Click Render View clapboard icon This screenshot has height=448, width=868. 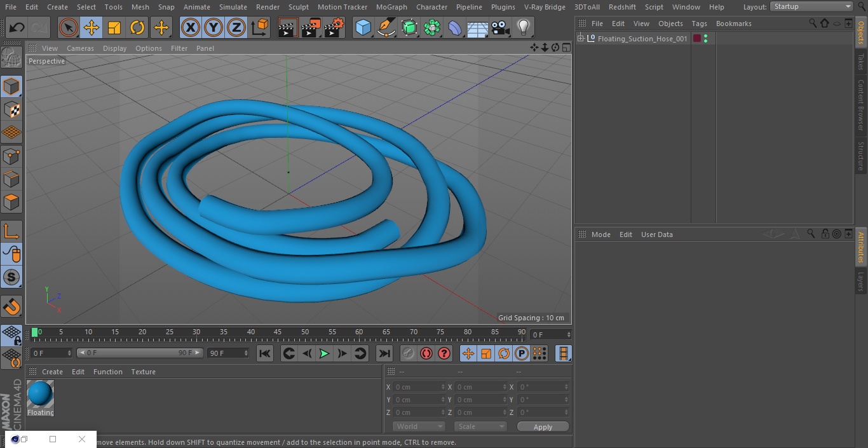288,28
